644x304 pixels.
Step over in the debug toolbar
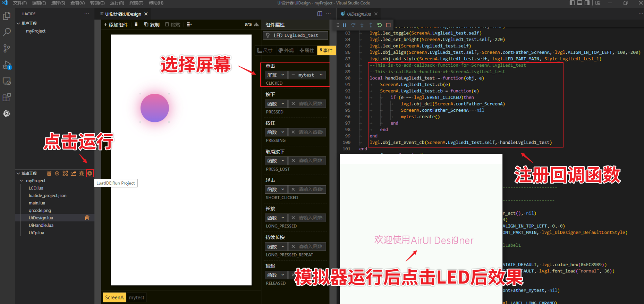353,25
